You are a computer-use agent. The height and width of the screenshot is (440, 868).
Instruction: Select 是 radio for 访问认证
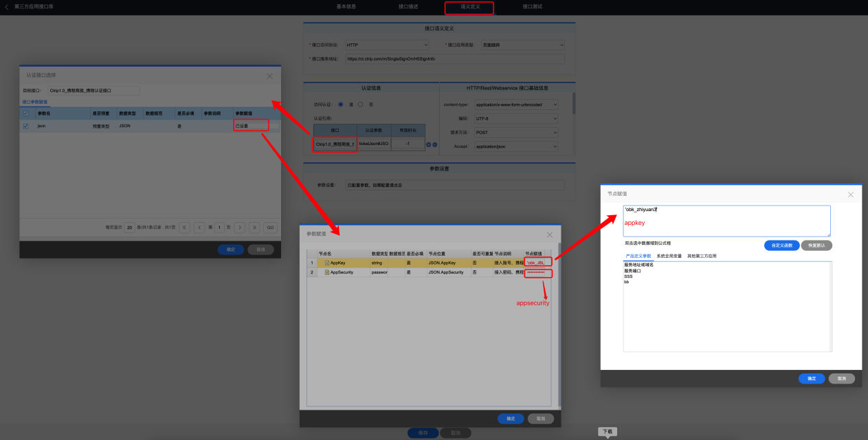pos(340,104)
